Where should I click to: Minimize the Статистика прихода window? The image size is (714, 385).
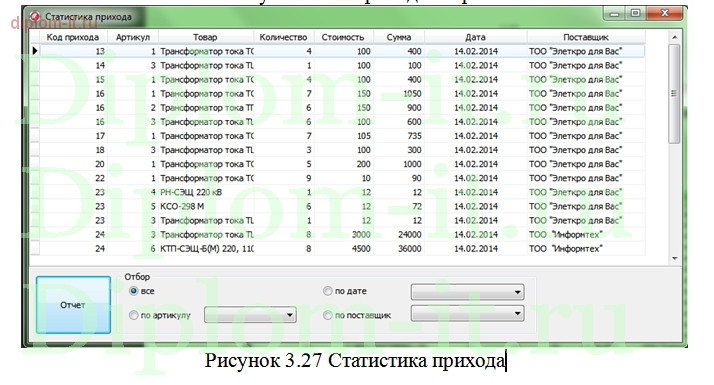click(615, 14)
